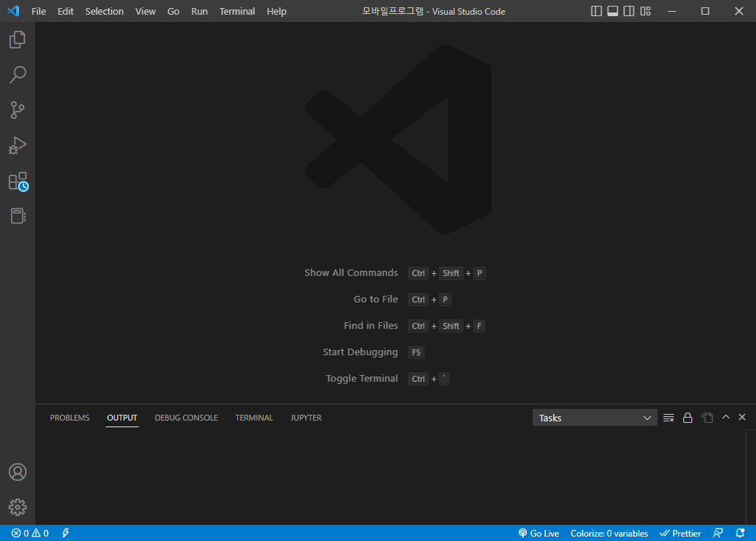Toggle the output auto-scroll lock icon
This screenshot has height=541, width=756.
(688, 418)
